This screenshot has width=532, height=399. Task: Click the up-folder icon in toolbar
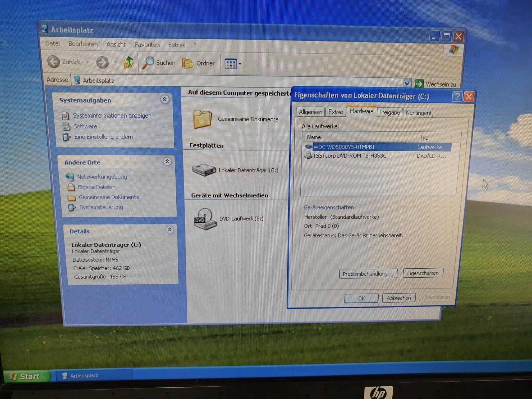[128, 62]
